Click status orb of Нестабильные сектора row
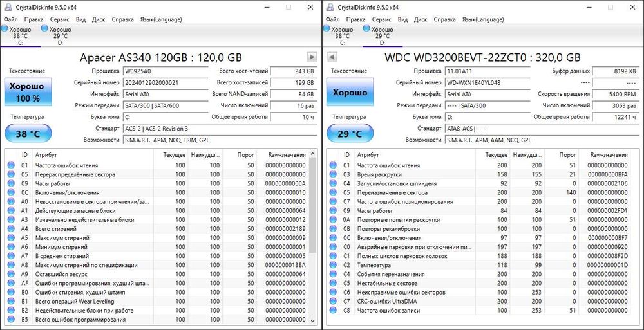This screenshot has width=644, height=330. tap(333, 283)
